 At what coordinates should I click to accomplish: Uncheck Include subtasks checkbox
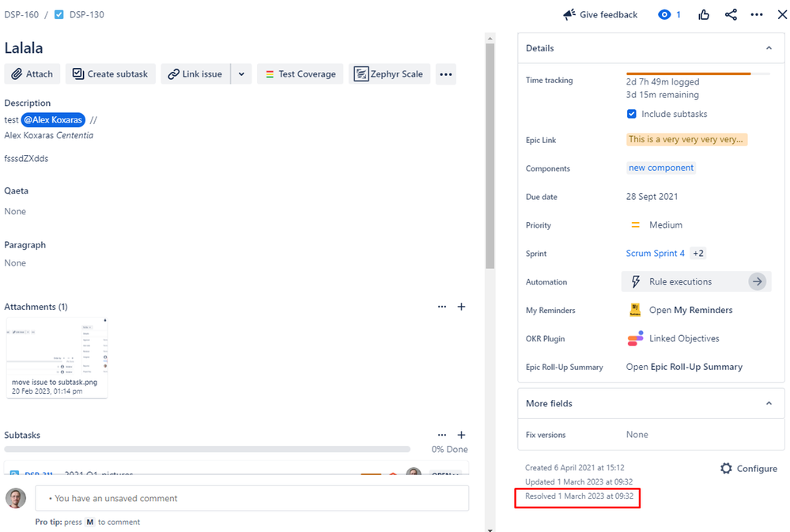coord(631,114)
